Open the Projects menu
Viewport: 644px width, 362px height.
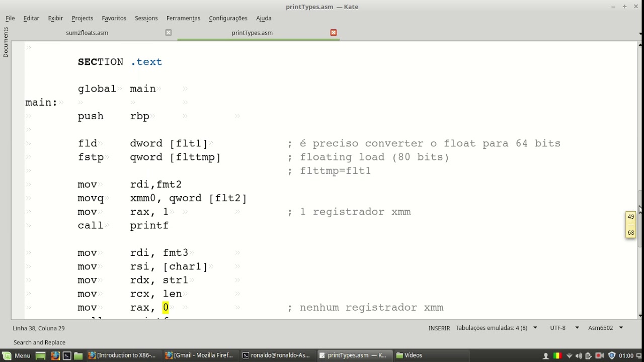coord(83,18)
